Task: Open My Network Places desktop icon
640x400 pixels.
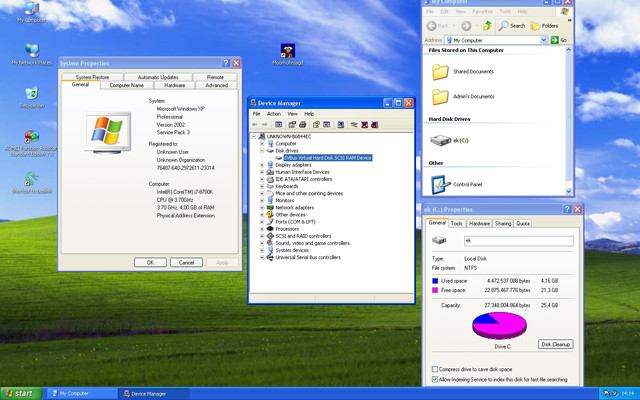Action: (x=31, y=54)
